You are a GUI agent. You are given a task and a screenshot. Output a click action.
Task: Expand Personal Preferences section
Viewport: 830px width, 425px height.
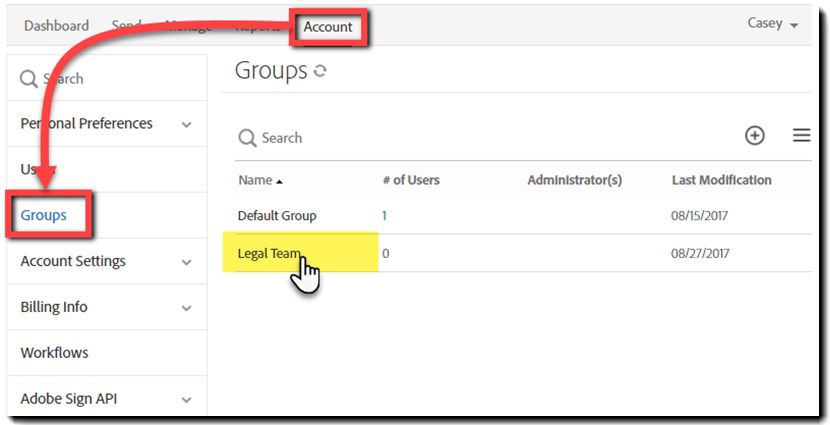186,124
